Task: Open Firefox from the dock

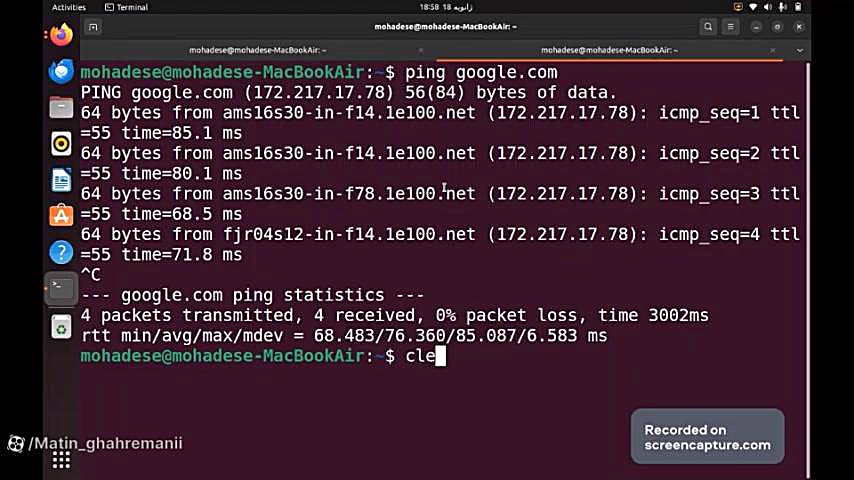Action: tap(61, 35)
